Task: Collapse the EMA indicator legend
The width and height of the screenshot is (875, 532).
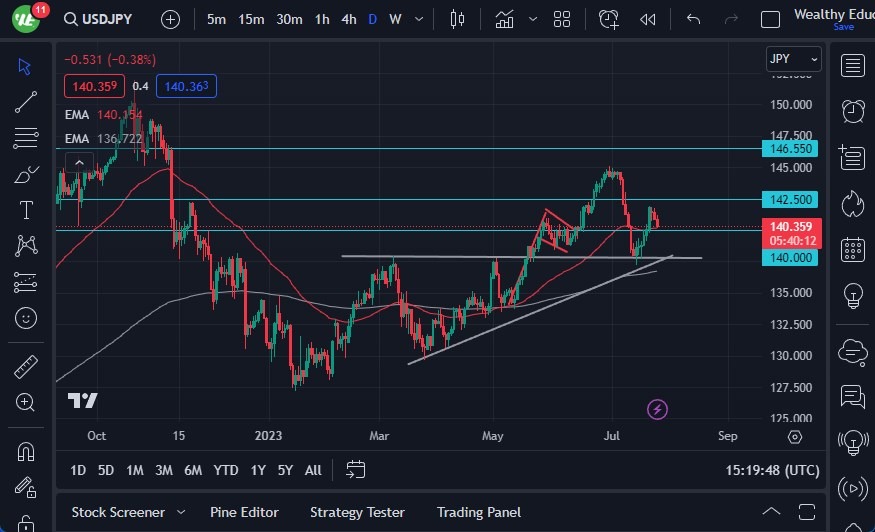Action: point(77,162)
